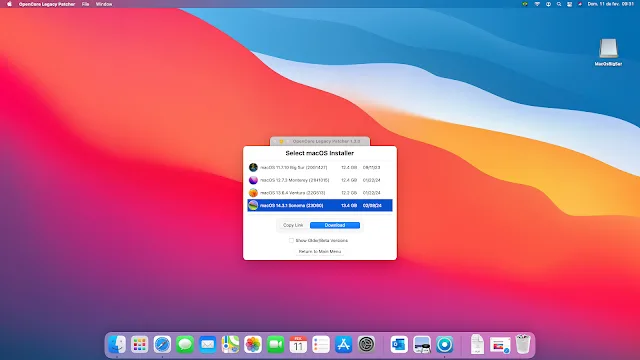Click the Sonoma installer icon
This screenshot has height=360, width=640.
click(253, 205)
